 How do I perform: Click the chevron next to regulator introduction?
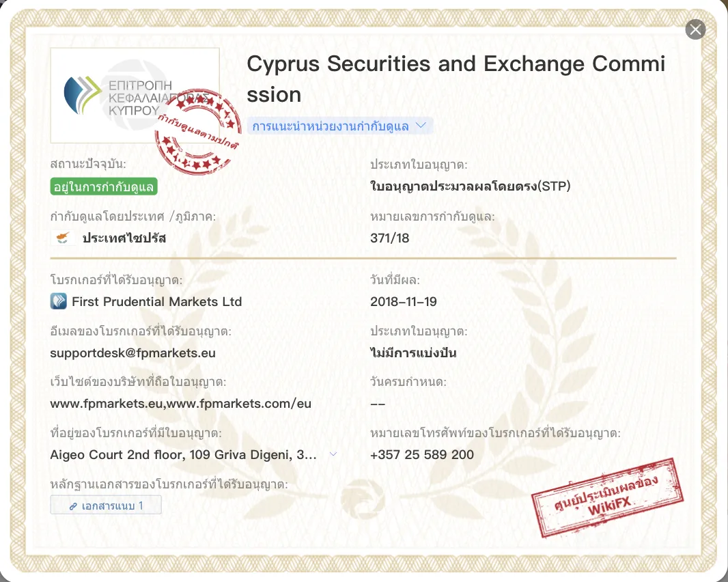(421, 126)
